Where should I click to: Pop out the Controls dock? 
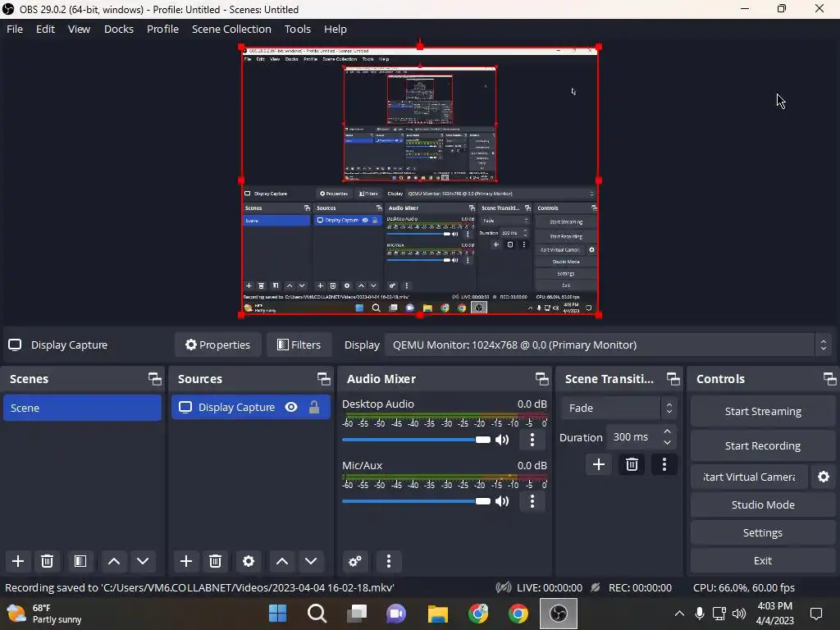(830, 379)
